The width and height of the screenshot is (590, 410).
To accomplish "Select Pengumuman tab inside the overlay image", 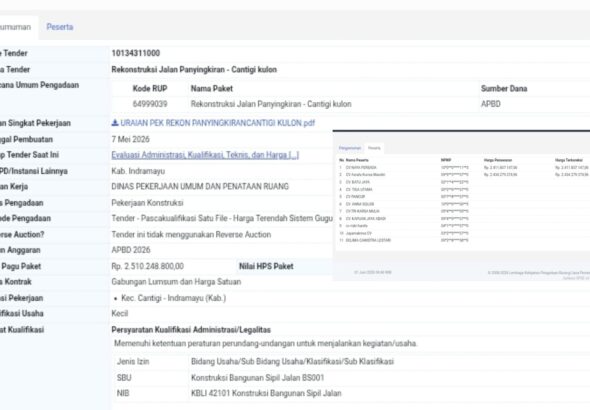I will pyautogui.click(x=350, y=148).
